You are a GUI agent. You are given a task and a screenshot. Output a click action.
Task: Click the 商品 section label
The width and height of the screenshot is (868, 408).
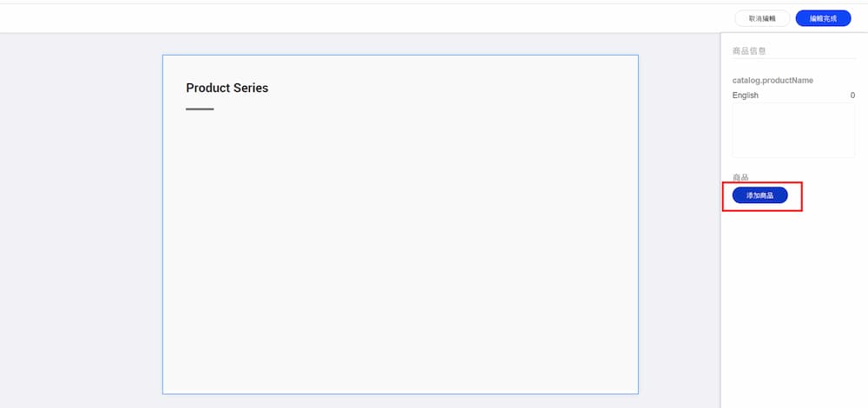coord(740,177)
